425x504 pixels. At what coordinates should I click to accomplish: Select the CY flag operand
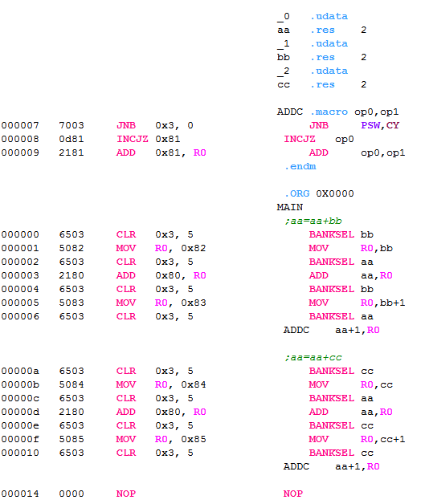393,125
